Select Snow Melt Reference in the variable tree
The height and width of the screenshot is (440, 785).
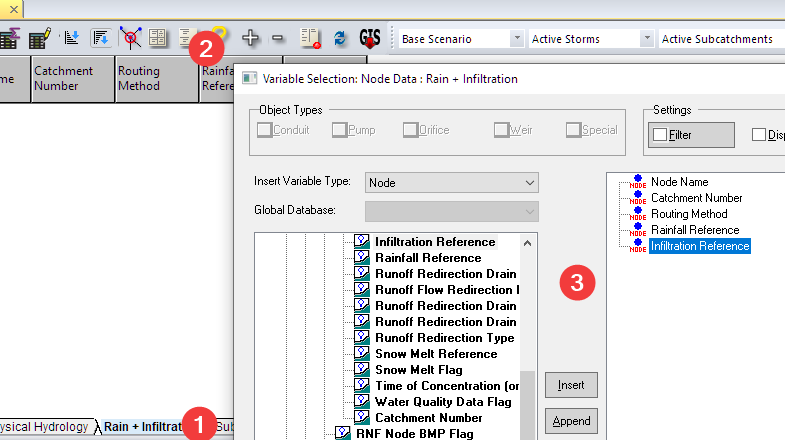[x=436, y=354]
